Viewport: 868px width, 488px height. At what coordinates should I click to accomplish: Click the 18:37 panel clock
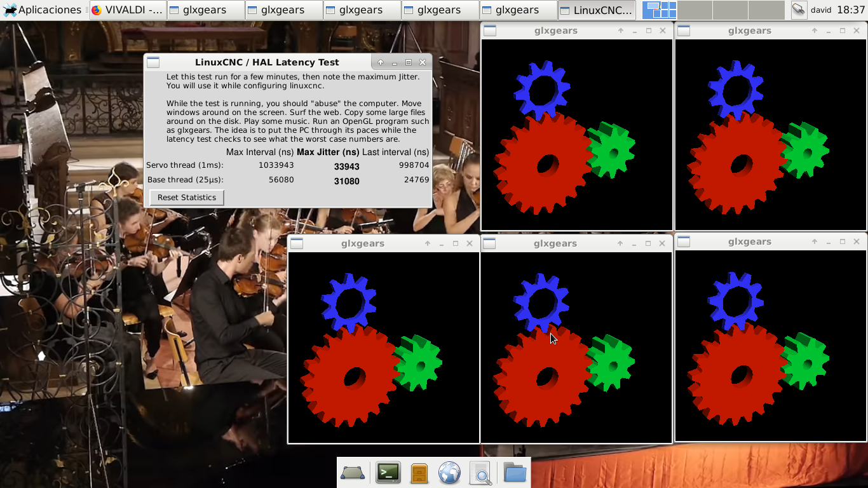[851, 10]
